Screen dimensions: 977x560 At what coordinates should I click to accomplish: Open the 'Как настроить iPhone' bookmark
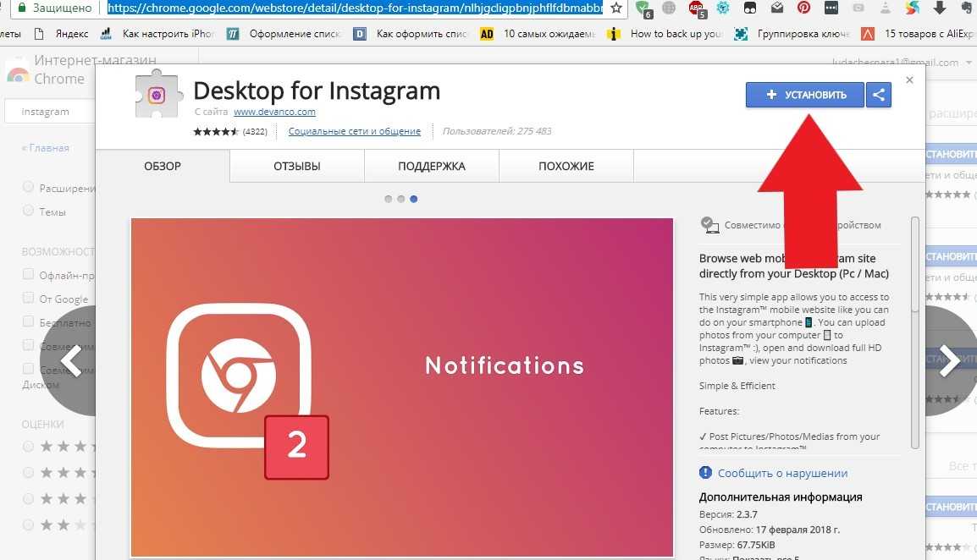(157, 34)
